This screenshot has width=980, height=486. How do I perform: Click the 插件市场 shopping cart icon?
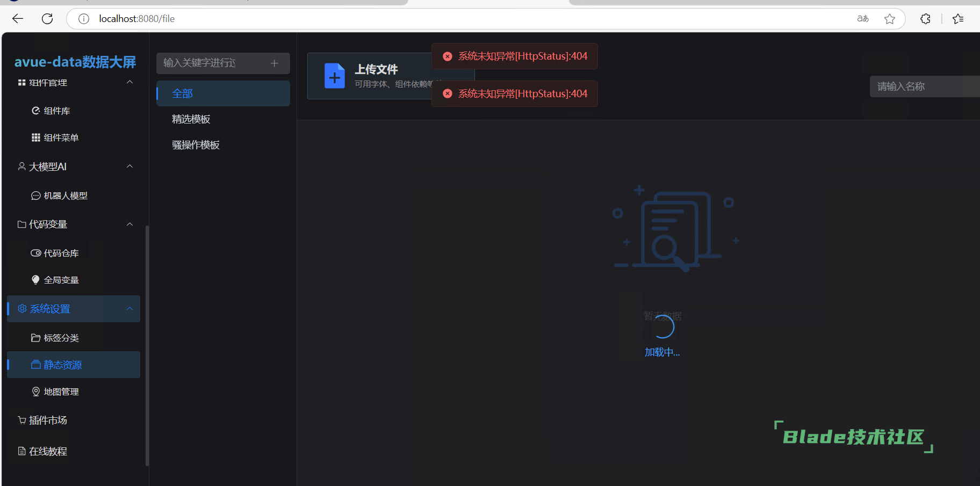pyautogui.click(x=22, y=420)
